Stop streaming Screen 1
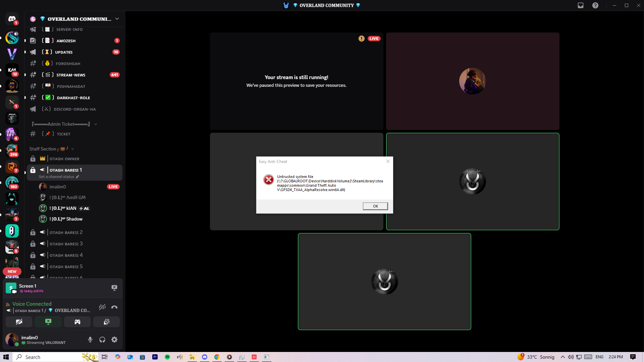This screenshot has height=362, width=644. click(114, 288)
